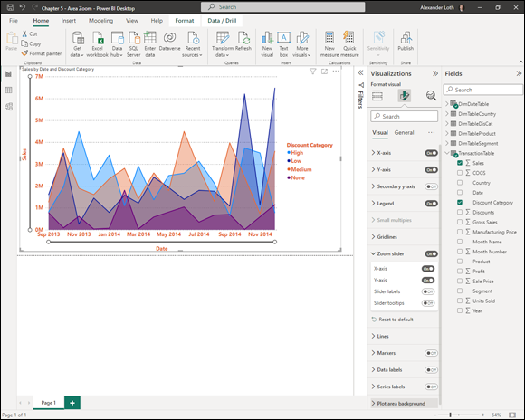Expand DimTableProduct table
Screen dimensions: 525x420
[446, 134]
